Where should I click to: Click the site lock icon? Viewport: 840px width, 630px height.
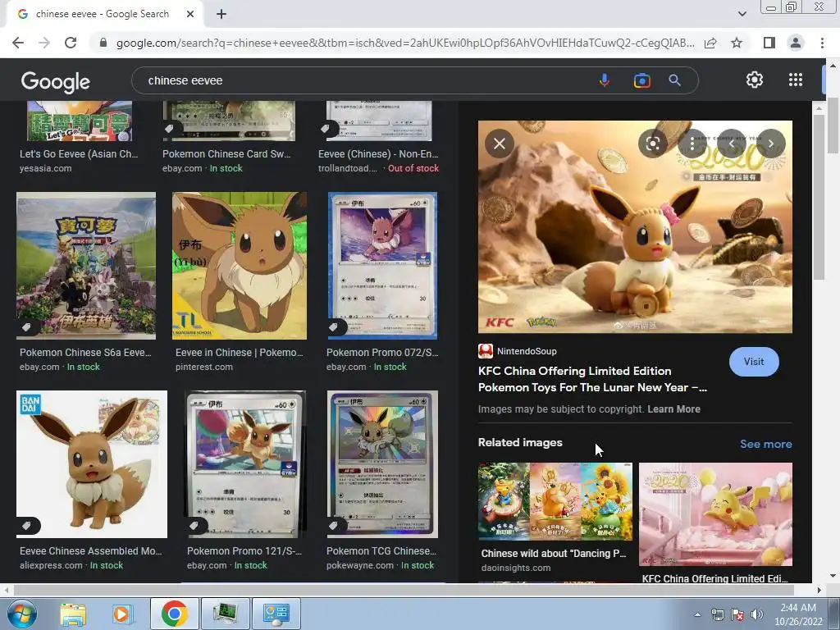tap(103, 43)
